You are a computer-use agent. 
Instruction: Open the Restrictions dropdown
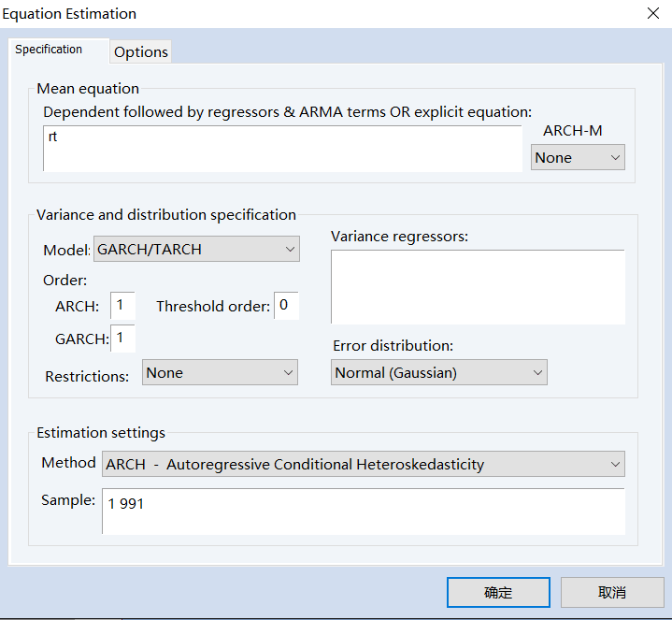220,372
